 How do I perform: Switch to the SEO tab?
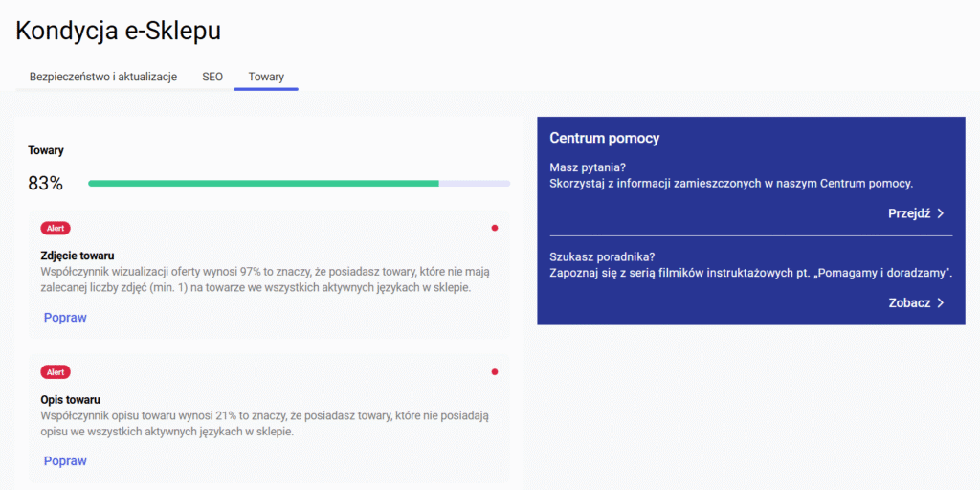(212, 77)
